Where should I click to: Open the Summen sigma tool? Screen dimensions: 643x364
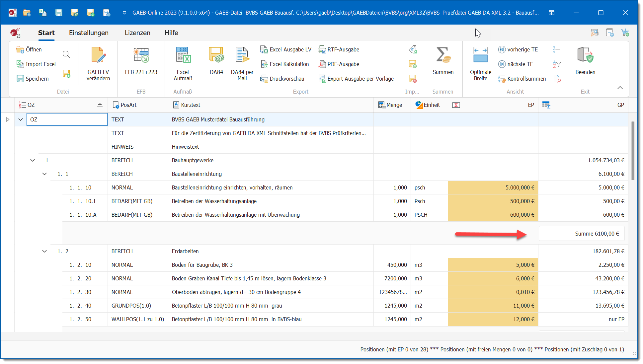[x=443, y=55]
